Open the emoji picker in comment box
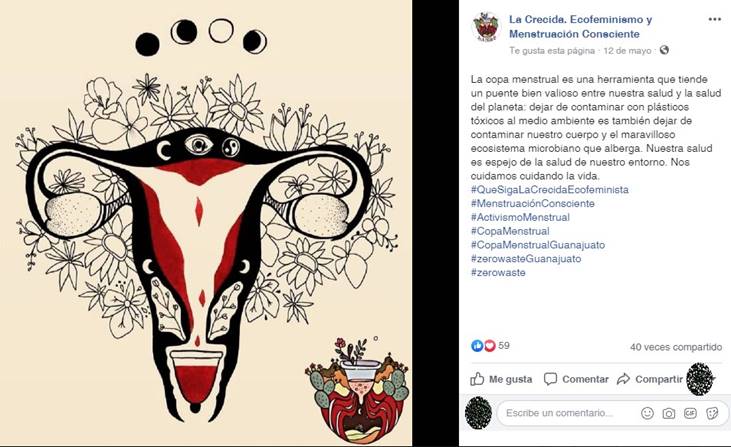Viewport: 731px width, 447px height. [647, 413]
